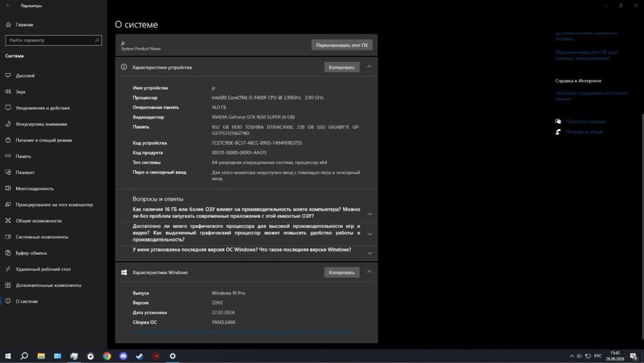Select the Intel Core i5-9400F processor text
This screenshot has width=644, height=363.
pos(267,97)
